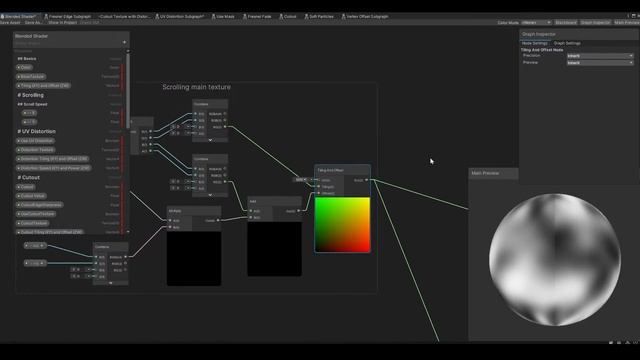Select the Distortion Texture property
Viewport: 640px width, 360px height.
point(36,150)
